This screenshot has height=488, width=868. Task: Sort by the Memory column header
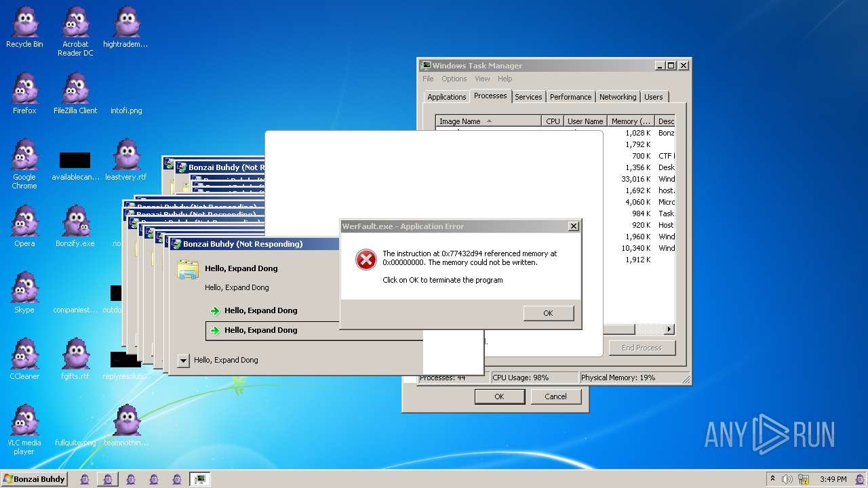pos(631,121)
